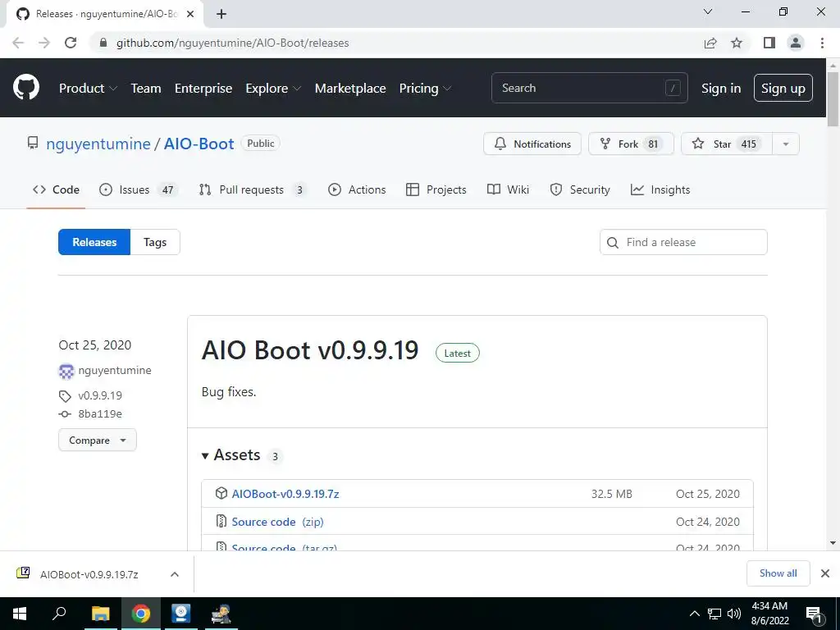Screen dimensions: 840x630
Task: Click the Sign up button
Action: point(783,89)
